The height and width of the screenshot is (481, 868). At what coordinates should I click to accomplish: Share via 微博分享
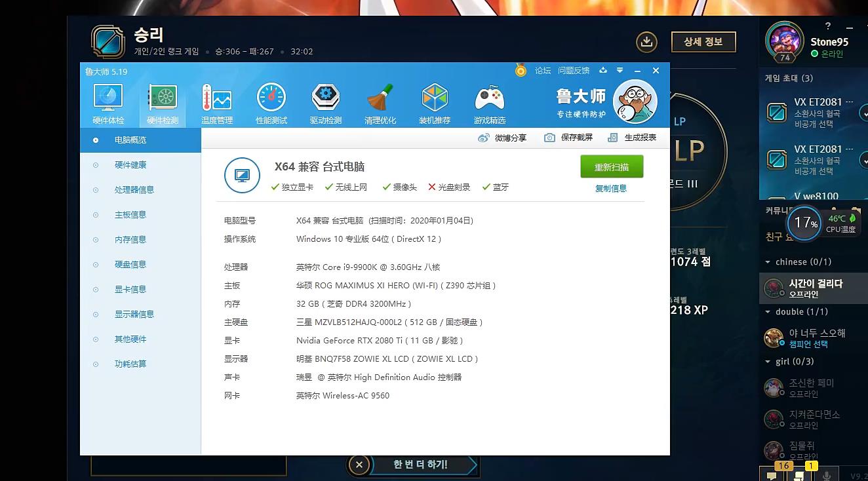[502, 138]
